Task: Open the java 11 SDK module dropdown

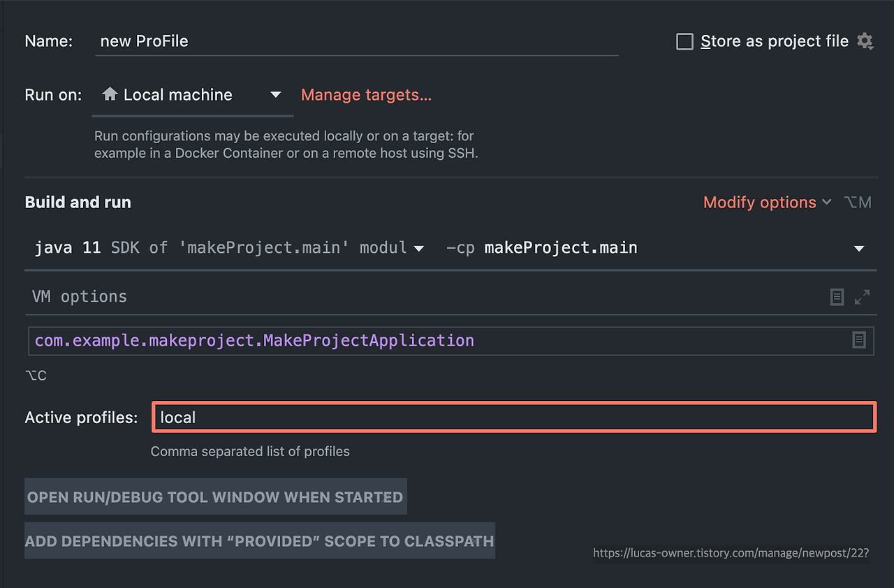Action: (419, 247)
